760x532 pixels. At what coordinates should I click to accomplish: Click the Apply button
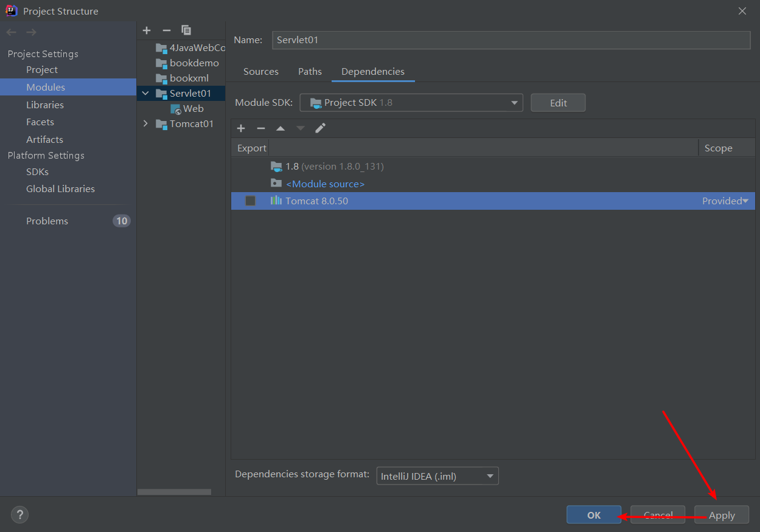(x=722, y=515)
